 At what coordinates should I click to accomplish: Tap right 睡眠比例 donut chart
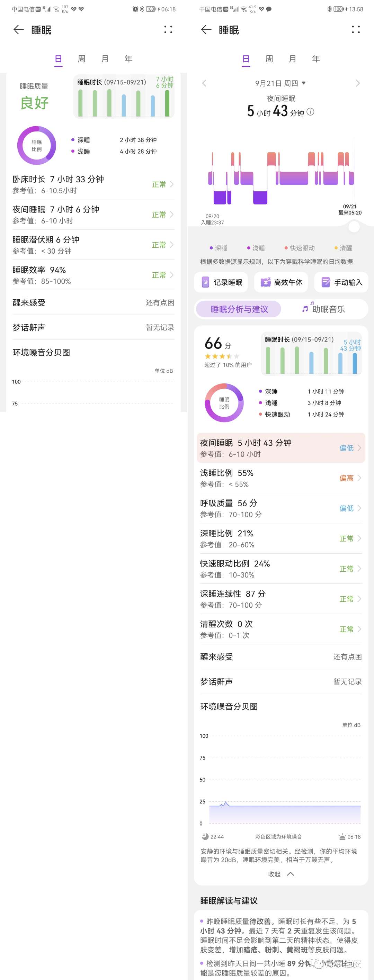[x=224, y=402]
